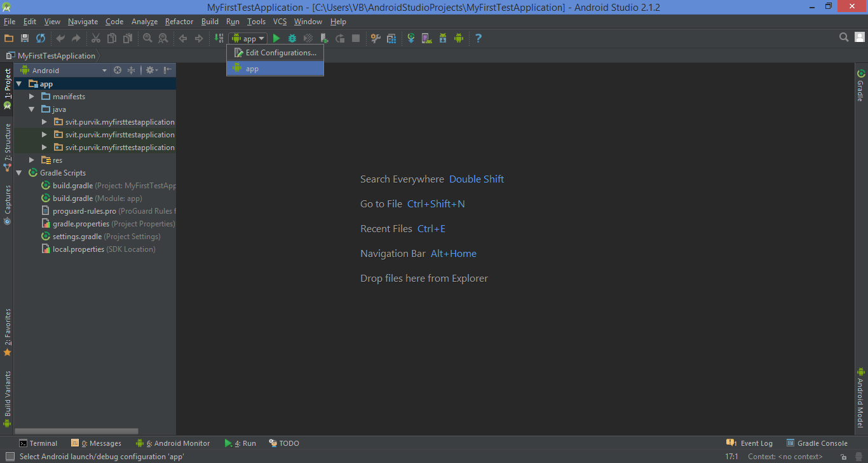Click the Attach debugger to Android process icon
Image resolution: width=868 pixels, height=463 pixels.
tap(324, 38)
